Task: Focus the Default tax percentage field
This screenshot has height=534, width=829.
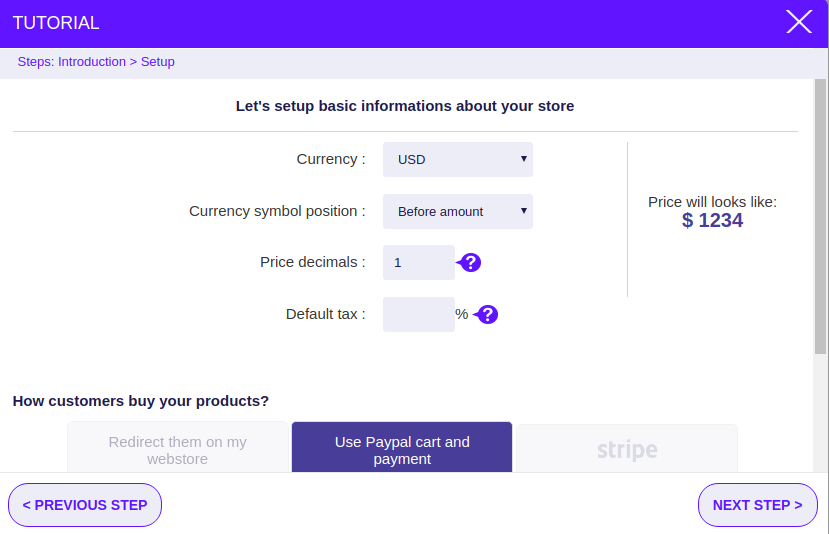Action: [x=419, y=315]
